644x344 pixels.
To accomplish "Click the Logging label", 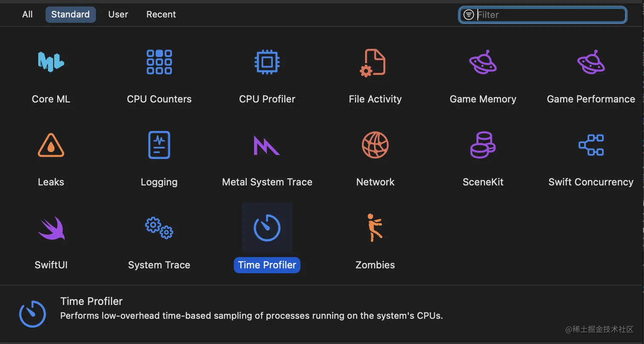I will [x=159, y=182].
